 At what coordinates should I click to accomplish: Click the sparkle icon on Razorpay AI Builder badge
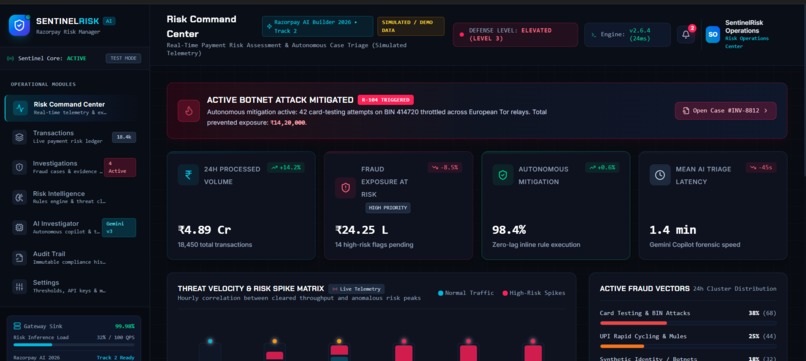269,26
